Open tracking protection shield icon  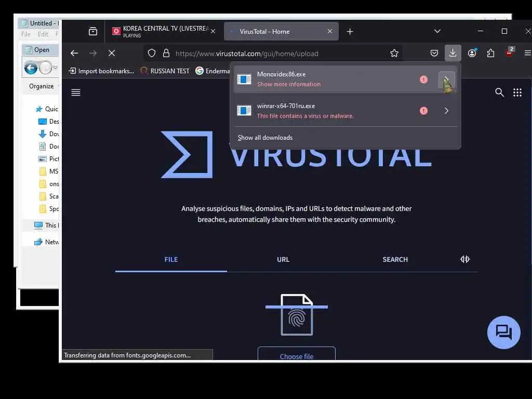(152, 54)
